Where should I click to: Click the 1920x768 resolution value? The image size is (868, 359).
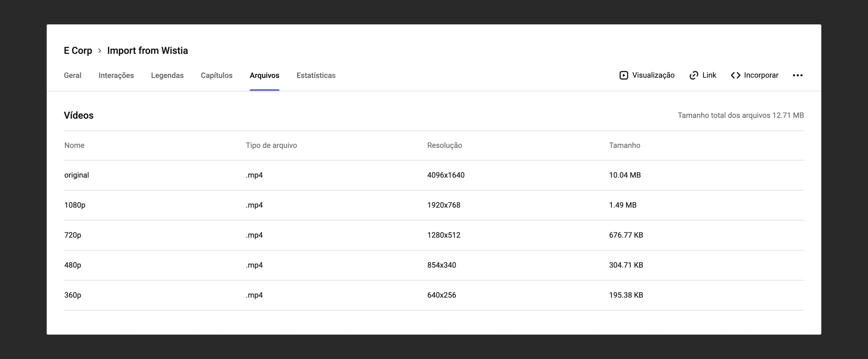[x=444, y=205]
